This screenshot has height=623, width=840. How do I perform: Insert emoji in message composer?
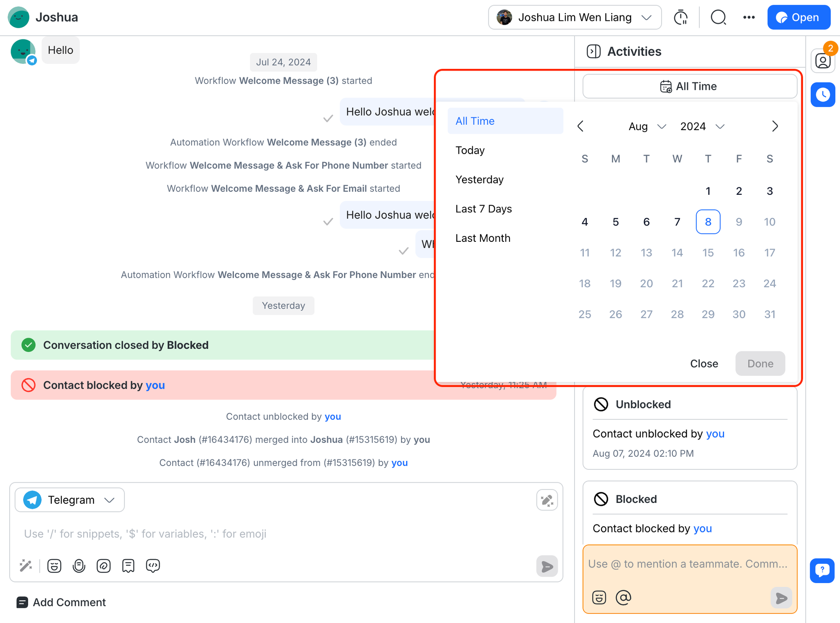pos(54,565)
